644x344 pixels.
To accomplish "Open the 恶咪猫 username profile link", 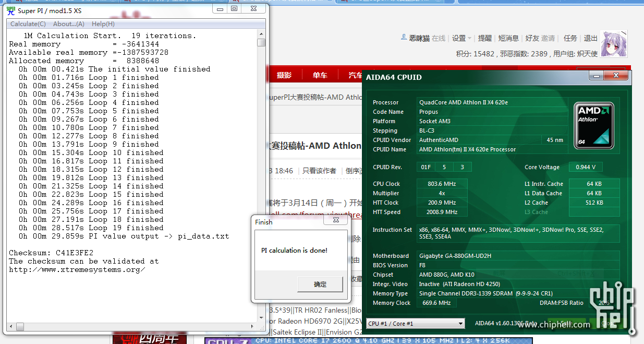I will [x=419, y=38].
